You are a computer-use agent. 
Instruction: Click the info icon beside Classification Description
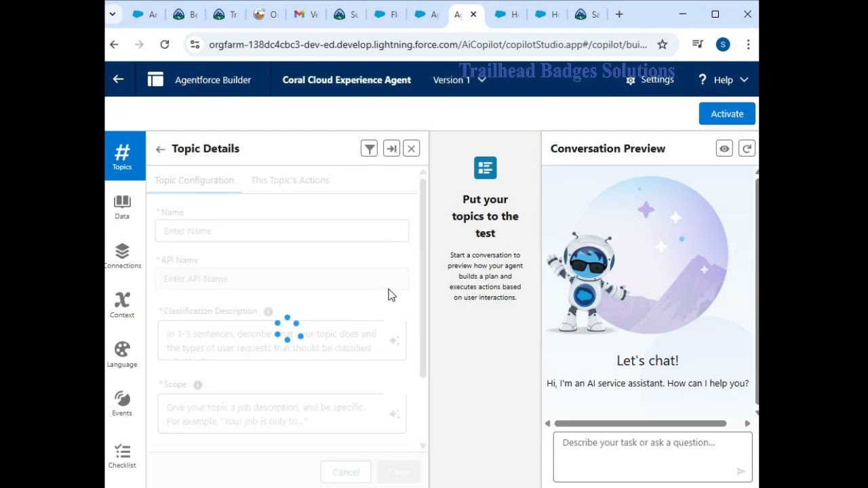click(268, 312)
